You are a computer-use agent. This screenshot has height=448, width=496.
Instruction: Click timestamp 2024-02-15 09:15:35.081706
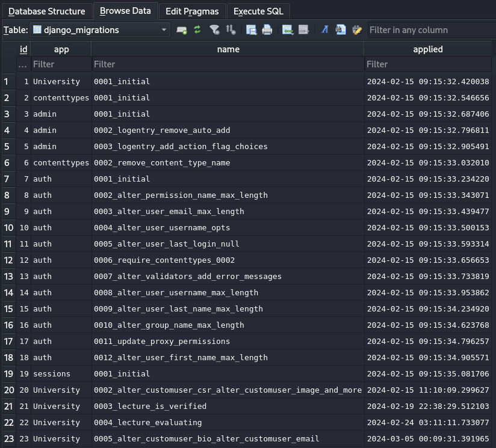click(428, 374)
